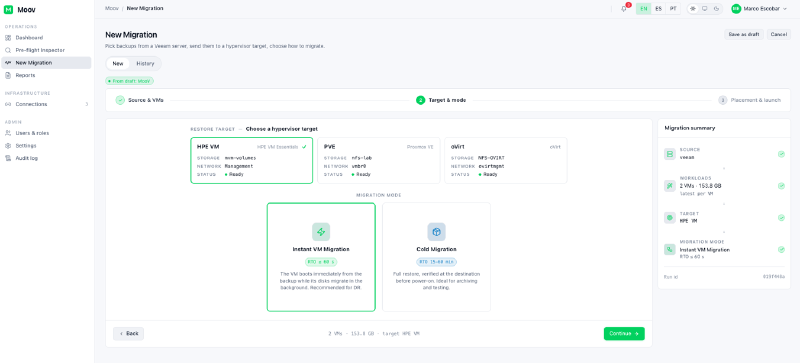Switch to the New tab

tap(118, 64)
